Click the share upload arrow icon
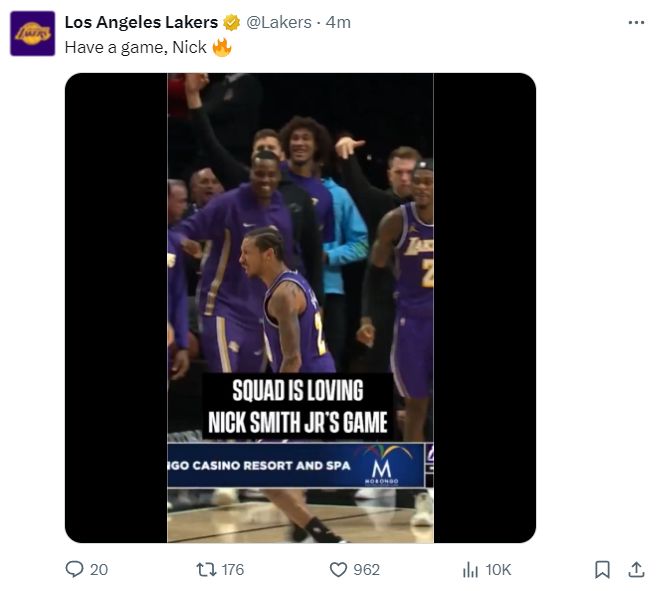The height and width of the screenshot is (591, 657). [x=636, y=569]
